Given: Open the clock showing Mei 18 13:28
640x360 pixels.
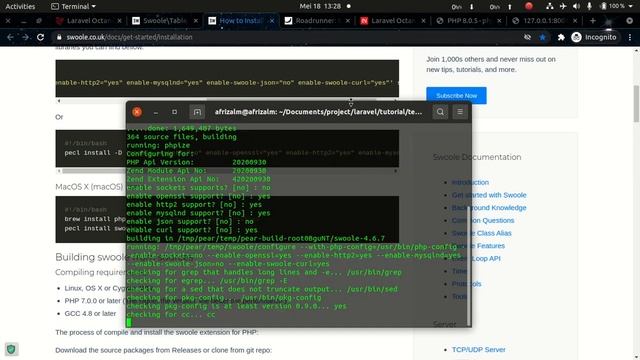Looking at the screenshot, I should click(320, 7).
